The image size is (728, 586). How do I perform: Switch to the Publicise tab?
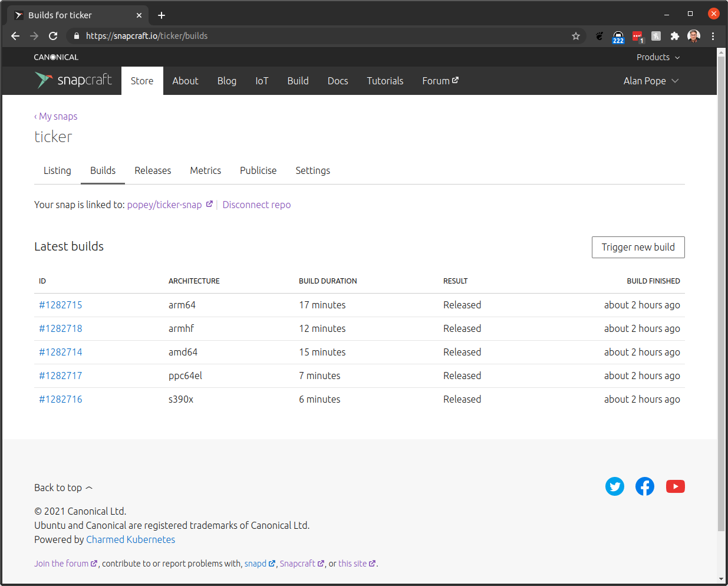(258, 170)
